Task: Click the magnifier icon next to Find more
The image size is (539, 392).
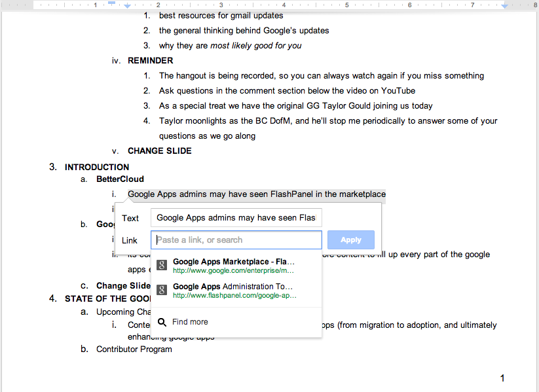Action: pos(162,322)
